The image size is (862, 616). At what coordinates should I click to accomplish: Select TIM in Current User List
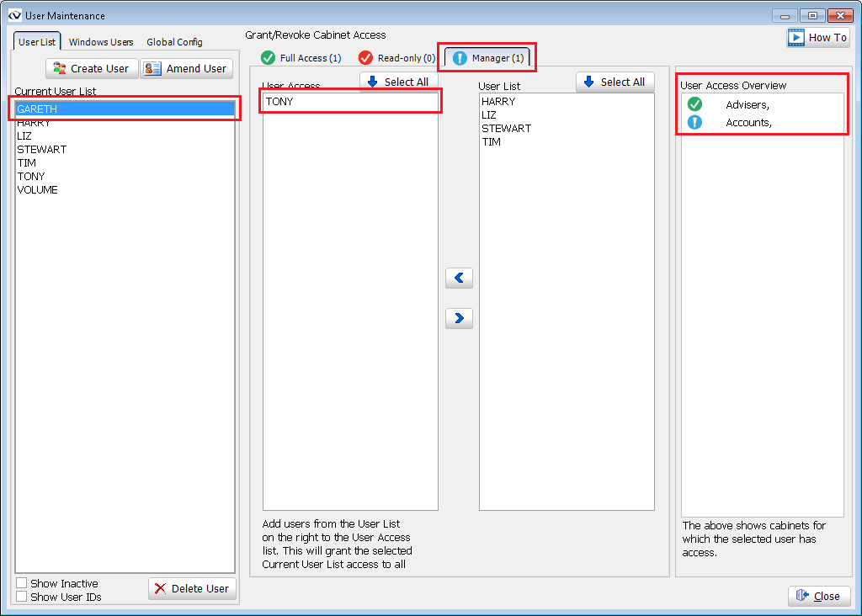tap(125, 162)
